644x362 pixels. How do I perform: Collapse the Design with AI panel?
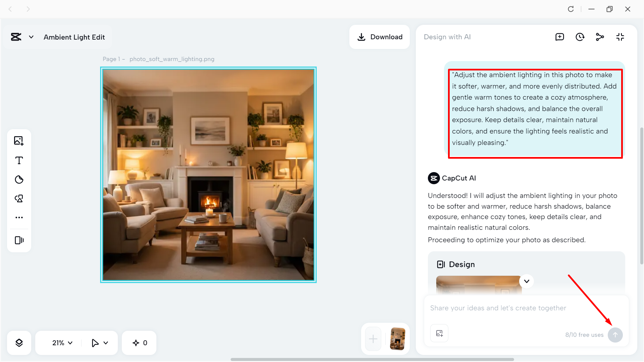click(x=620, y=37)
